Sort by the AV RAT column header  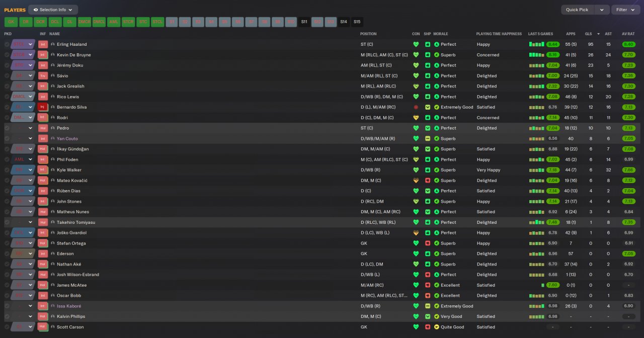pyautogui.click(x=628, y=34)
